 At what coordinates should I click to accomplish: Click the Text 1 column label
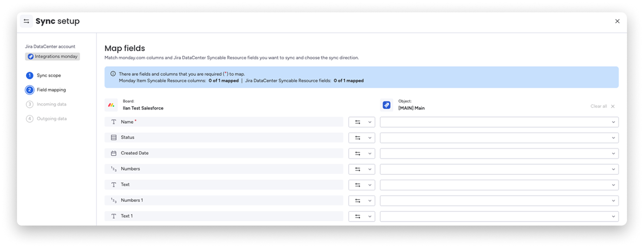click(127, 216)
